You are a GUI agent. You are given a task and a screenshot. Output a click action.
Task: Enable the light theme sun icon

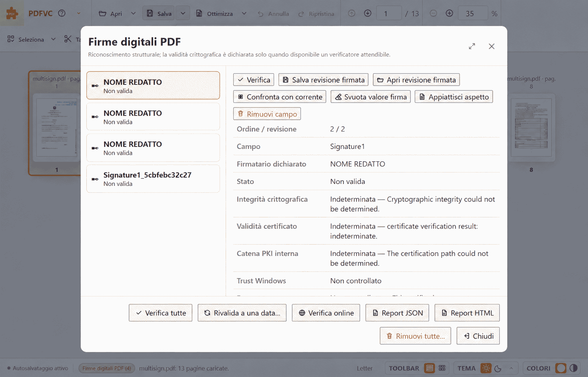(x=486, y=368)
